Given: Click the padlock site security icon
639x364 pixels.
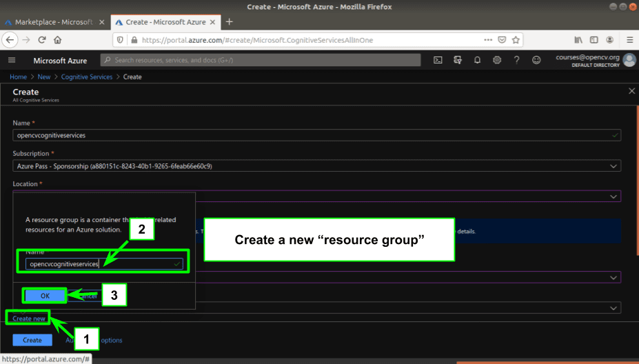Looking at the screenshot, I should 134,40.
